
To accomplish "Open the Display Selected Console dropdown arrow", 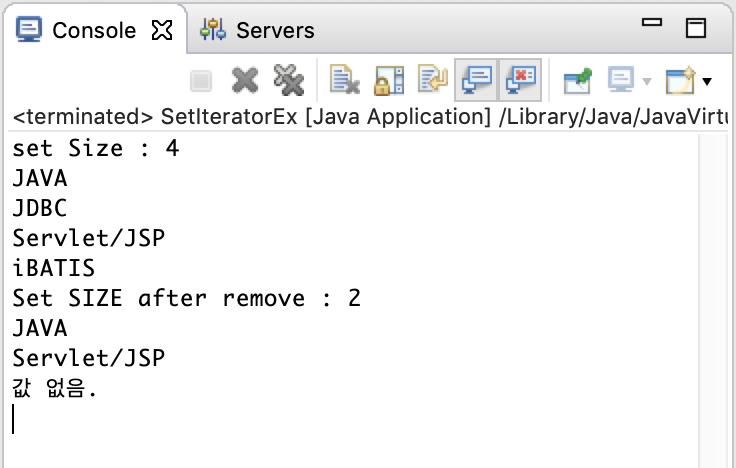I will [647, 82].
